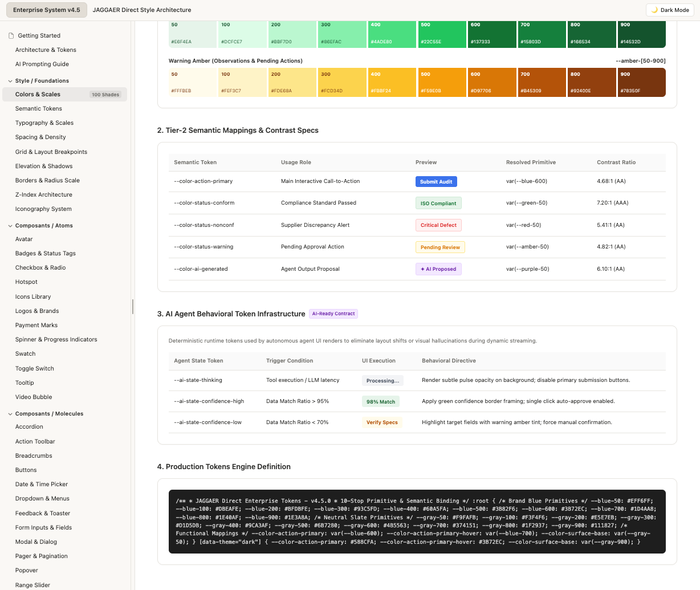The height and width of the screenshot is (590, 700).
Task: Open Modal & Dialog page
Action: pyautogui.click(x=36, y=542)
